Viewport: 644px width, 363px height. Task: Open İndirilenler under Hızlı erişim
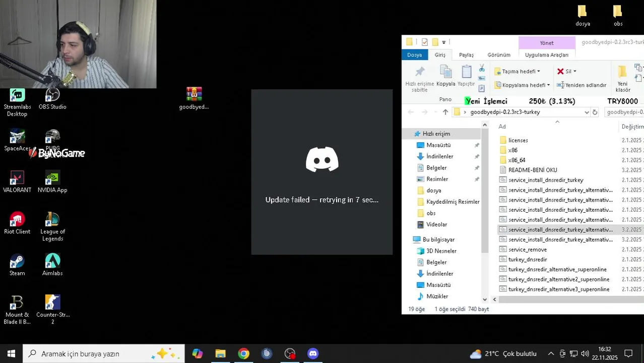[439, 156]
